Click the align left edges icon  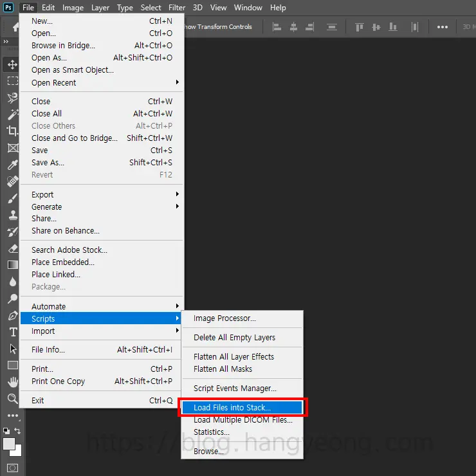tap(278, 27)
